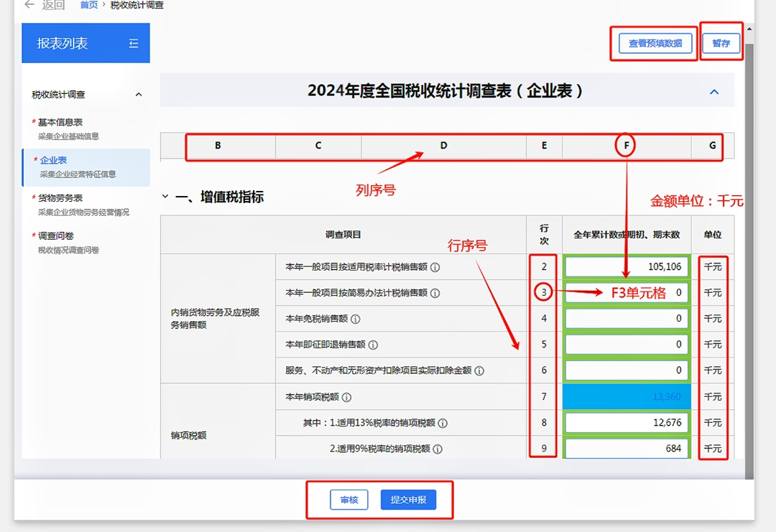Click the 查看预填数据 button
Screen dimensions: 776x532
655,44
